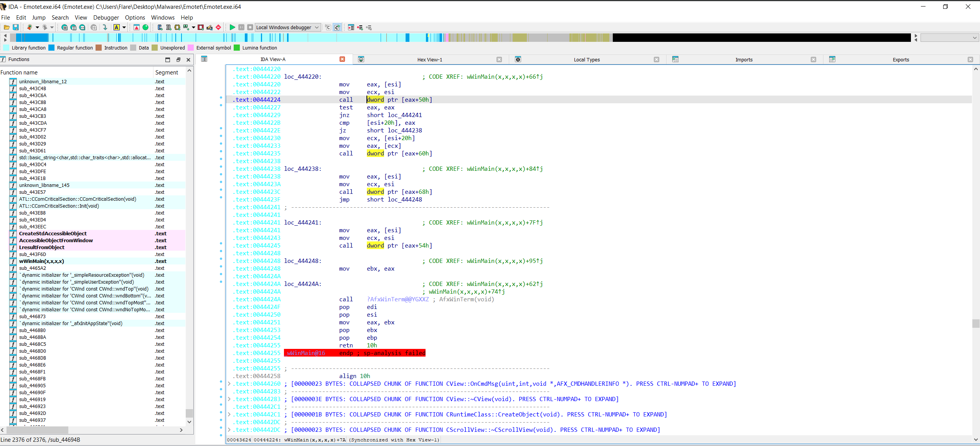Image resolution: width=980 pixels, height=446 pixels.
Task: Switch to the Hex View-1 tab
Action: (x=430, y=59)
